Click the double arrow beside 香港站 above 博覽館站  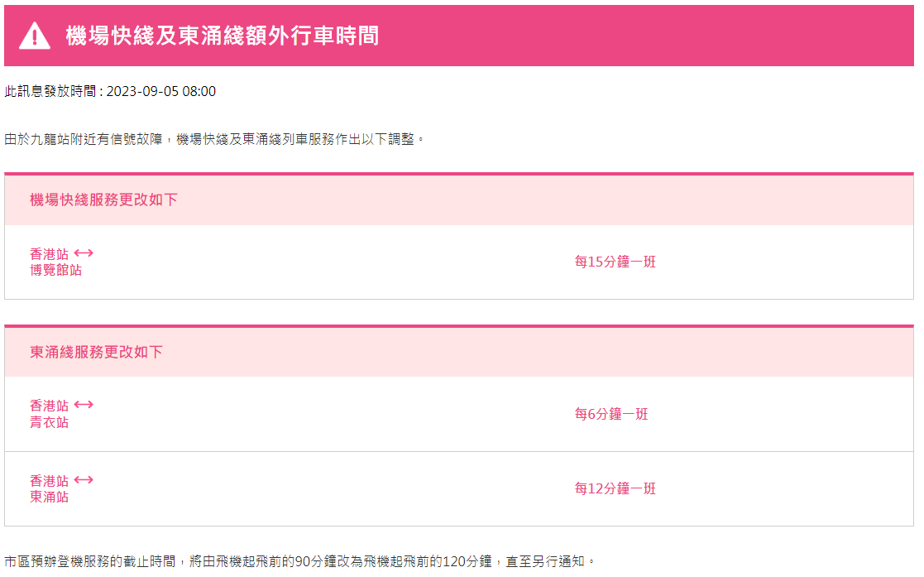[84, 253]
